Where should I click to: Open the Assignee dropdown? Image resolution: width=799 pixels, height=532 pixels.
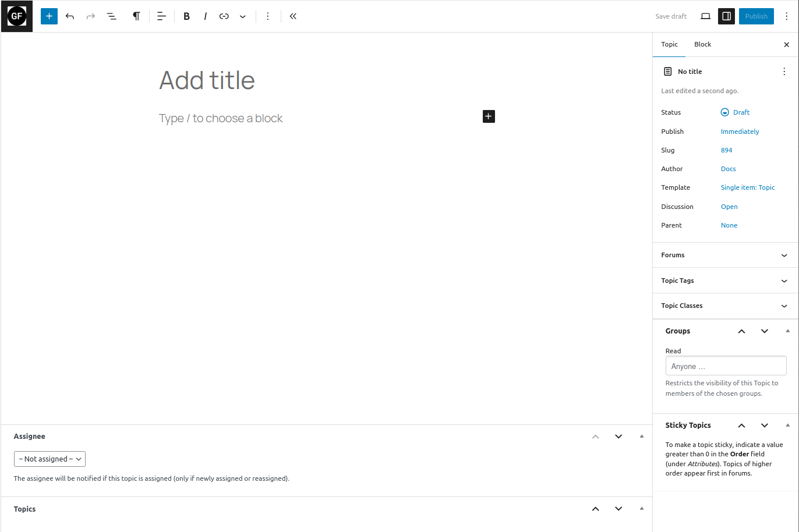pyautogui.click(x=50, y=459)
